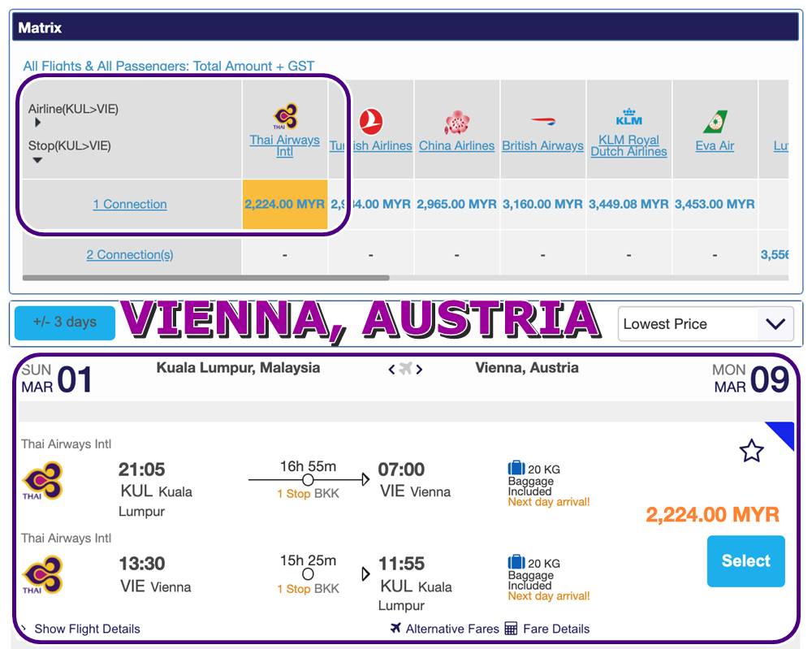Go to previous date using left chevron
The width and height of the screenshot is (812, 649).
click(391, 370)
